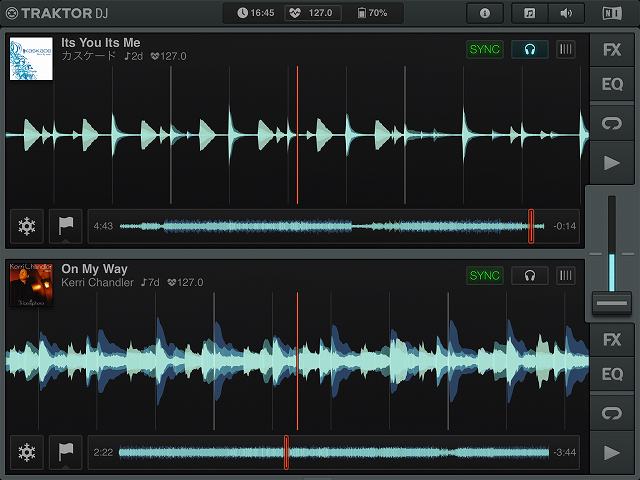640x480 pixels.
Task: Open the FX panel for the bottom deck
Action: 612,340
